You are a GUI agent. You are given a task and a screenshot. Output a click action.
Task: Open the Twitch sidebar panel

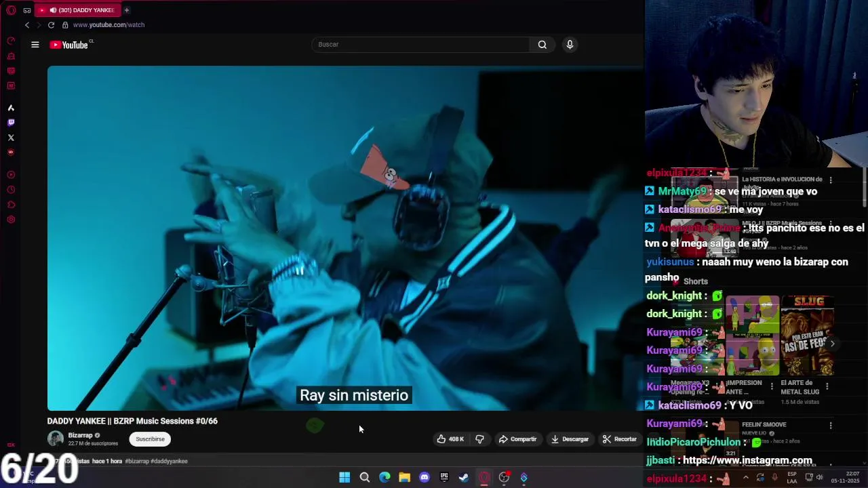(x=11, y=123)
